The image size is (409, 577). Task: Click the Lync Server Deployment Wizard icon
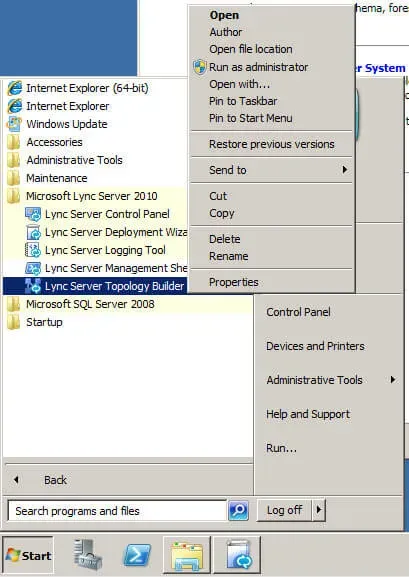coord(33,232)
